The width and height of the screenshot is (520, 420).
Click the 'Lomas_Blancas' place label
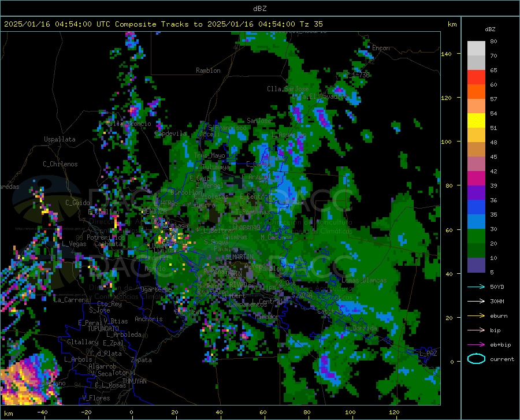click(364, 280)
